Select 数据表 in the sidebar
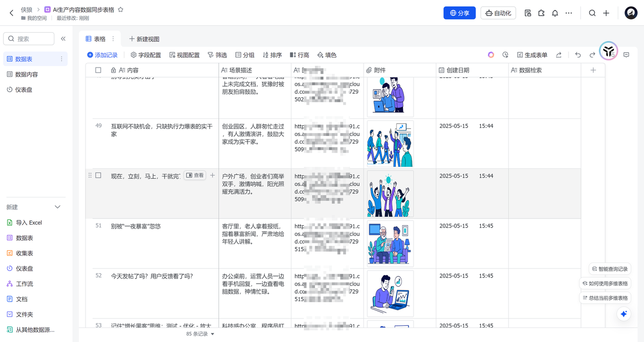Viewport: 644px width, 342px height. pyautogui.click(x=35, y=59)
